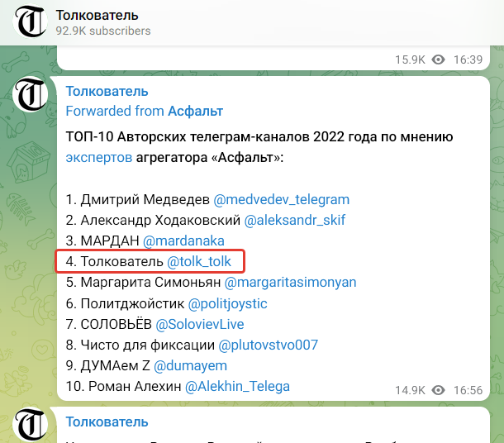Open @tolk_tolk mention
The image size is (504, 443).
tap(199, 262)
